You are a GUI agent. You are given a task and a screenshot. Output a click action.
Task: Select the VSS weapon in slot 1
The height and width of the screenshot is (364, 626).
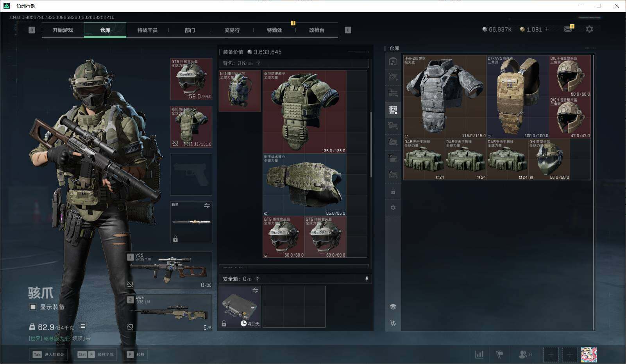coord(169,270)
